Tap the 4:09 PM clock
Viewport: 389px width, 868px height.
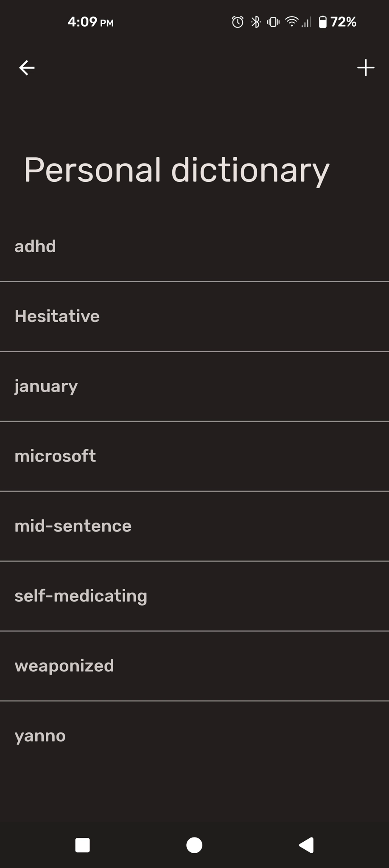click(90, 22)
